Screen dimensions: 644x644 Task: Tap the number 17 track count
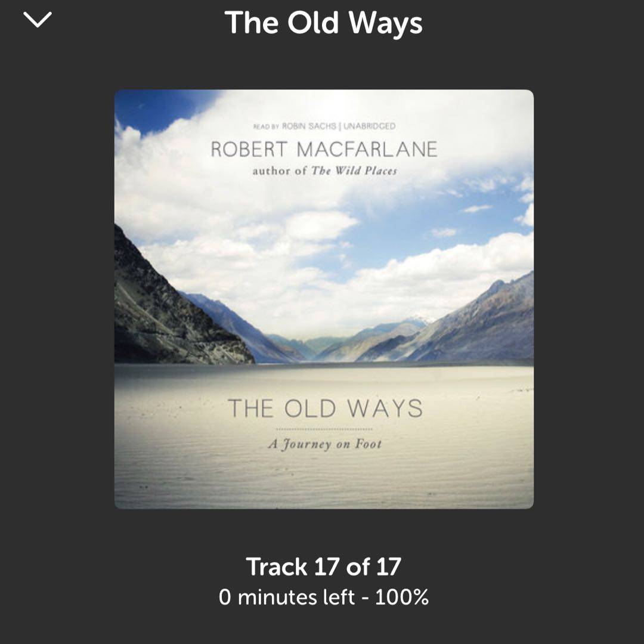pos(388,567)
